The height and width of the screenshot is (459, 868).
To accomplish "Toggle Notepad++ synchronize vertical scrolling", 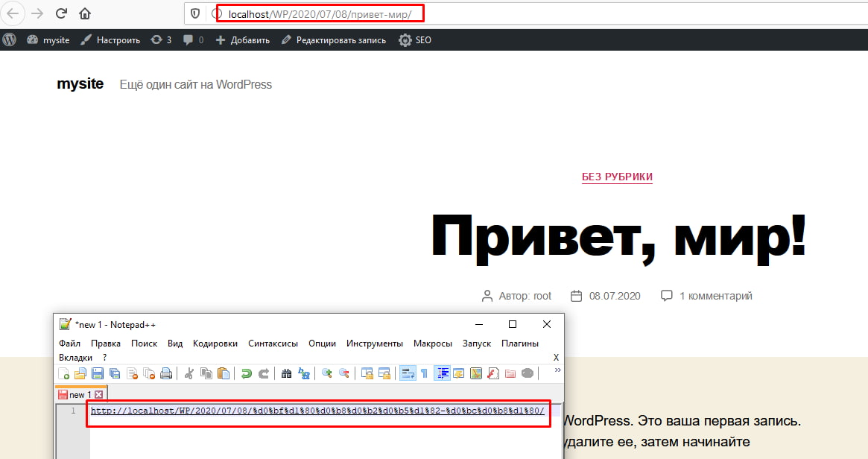I will [x=367, y=374].
